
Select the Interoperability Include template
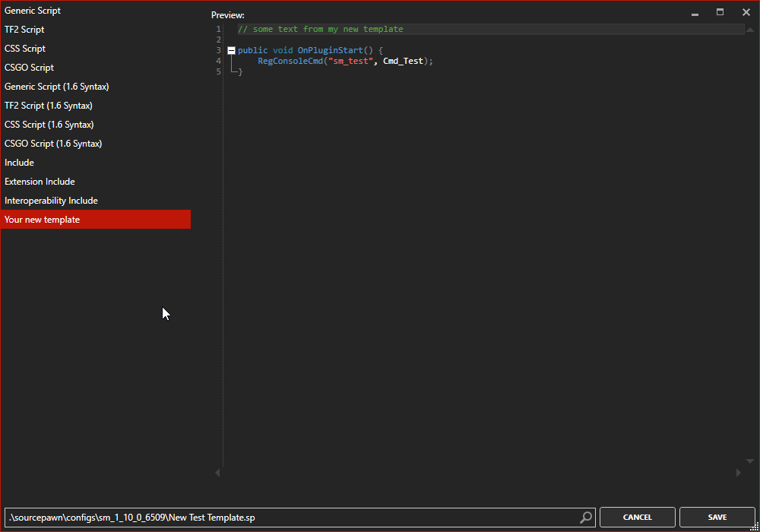point(96,201)
